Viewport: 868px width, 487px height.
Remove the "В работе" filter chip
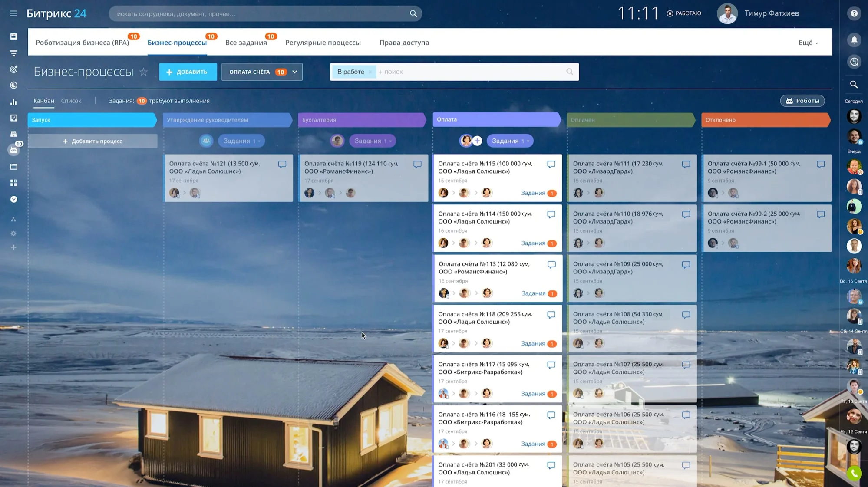370,72
